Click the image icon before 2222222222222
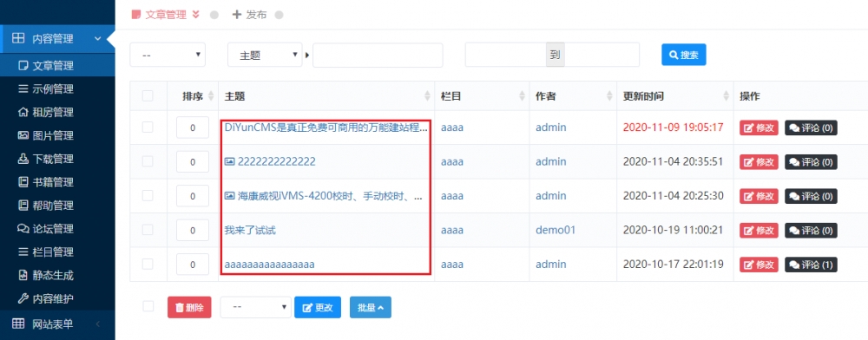Image resolution: width=868 pixels, height=340 pixels. coord(230,161)
